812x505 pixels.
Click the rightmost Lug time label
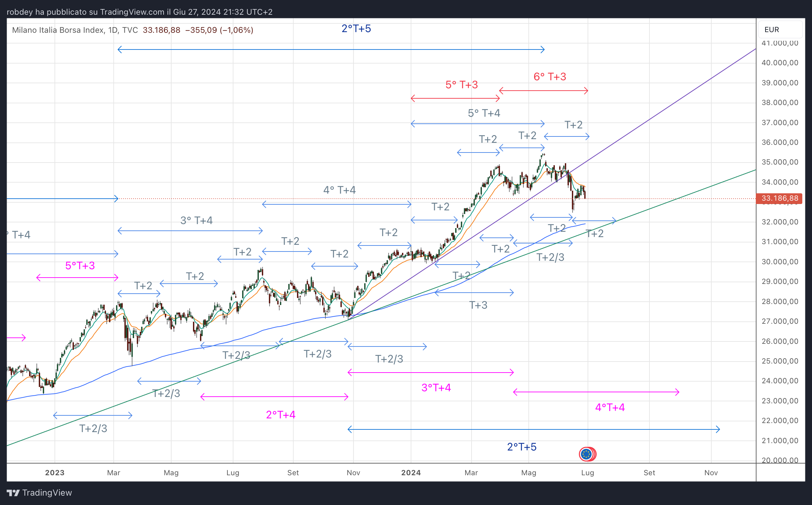[x=588, y=473]
